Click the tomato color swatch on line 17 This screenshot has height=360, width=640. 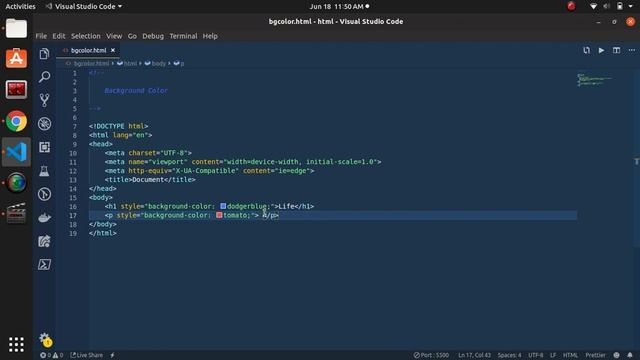tap(219, 215)
